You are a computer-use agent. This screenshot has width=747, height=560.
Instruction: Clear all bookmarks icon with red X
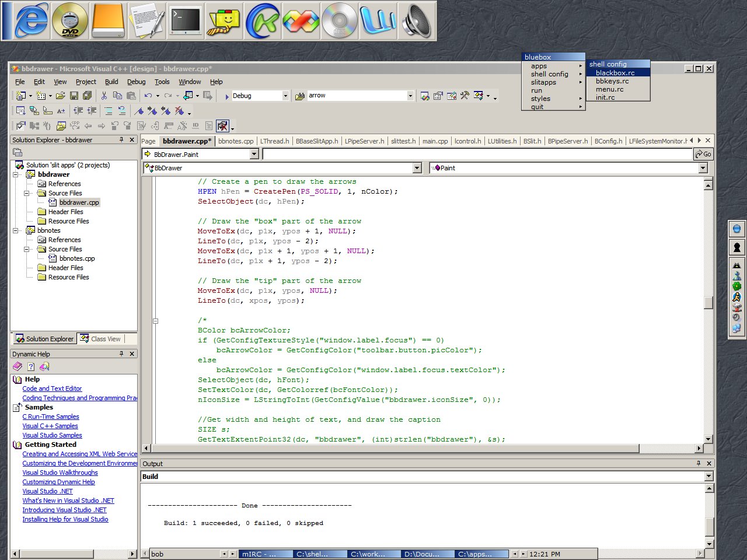point(180,111)
